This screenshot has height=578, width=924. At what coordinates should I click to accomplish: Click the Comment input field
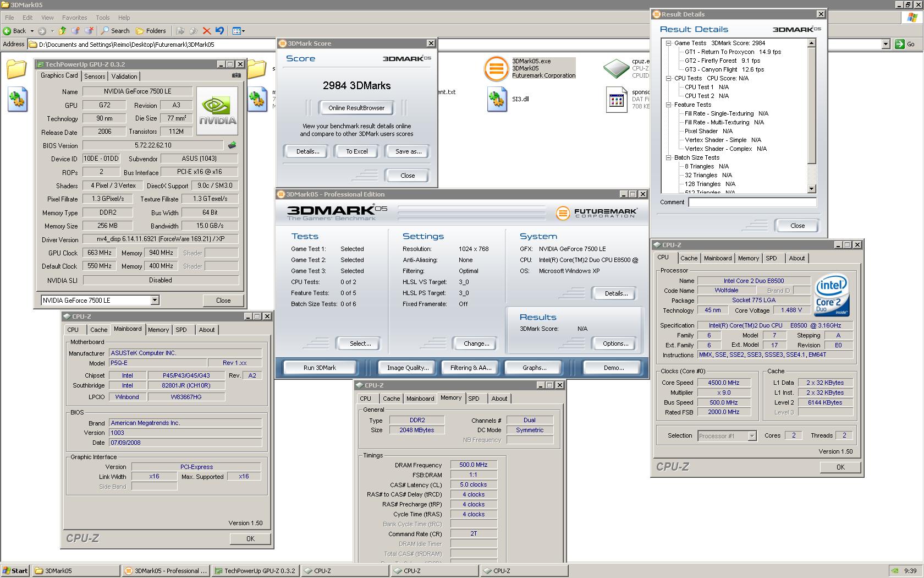point(752,203)
